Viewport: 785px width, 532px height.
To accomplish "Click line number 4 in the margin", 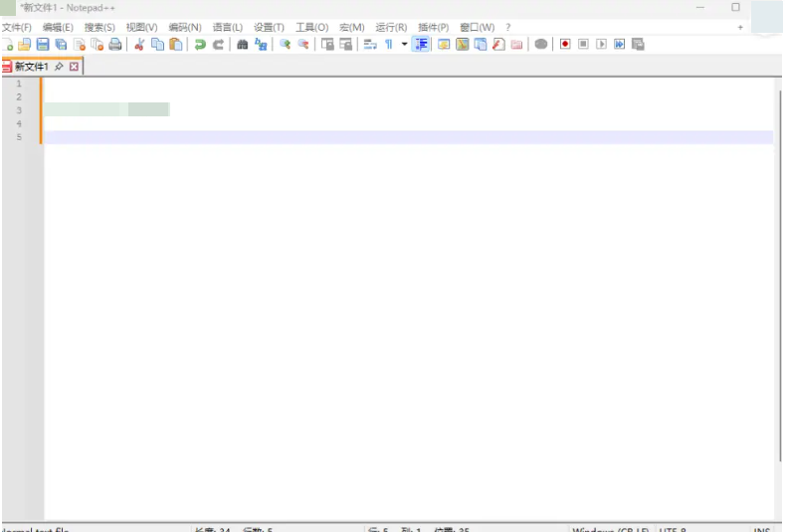I will point(19,123).
